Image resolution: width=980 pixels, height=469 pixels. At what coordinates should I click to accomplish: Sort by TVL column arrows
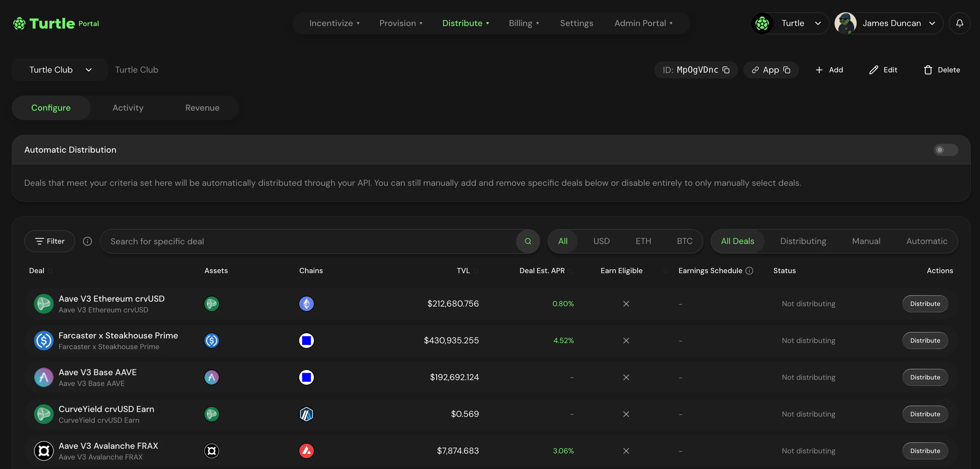[x=476, y=271]
